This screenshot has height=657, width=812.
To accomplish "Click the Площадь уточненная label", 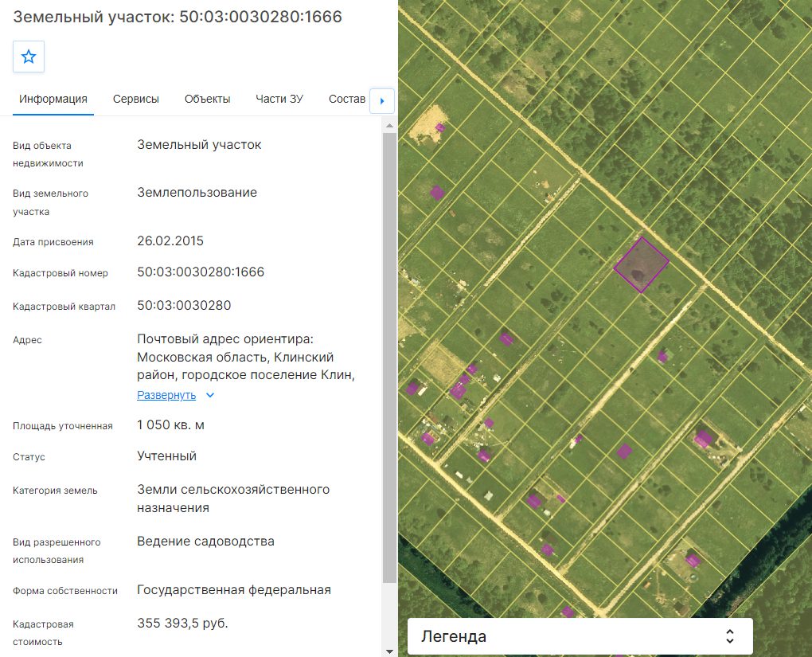I will pyautogui.click(x=63, y=426).
